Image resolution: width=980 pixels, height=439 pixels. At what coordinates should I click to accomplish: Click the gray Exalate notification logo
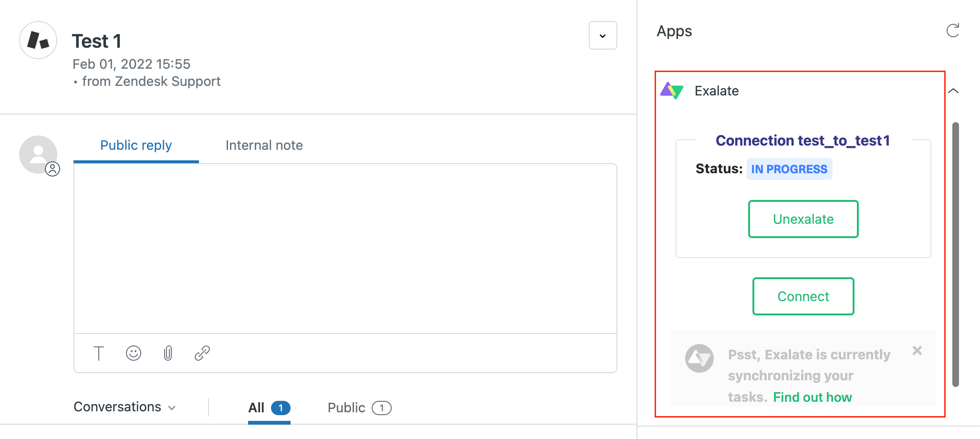(699, 358)
